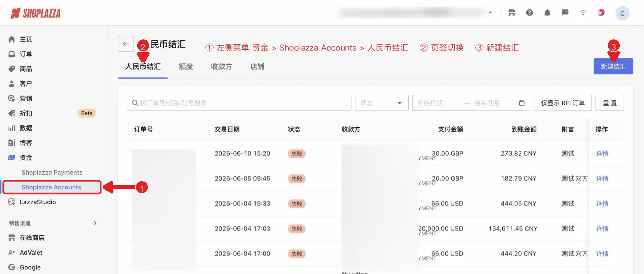Open 订单 in sidebar
The width and height of the screenshot is (644, 274).
coord(26,54)
